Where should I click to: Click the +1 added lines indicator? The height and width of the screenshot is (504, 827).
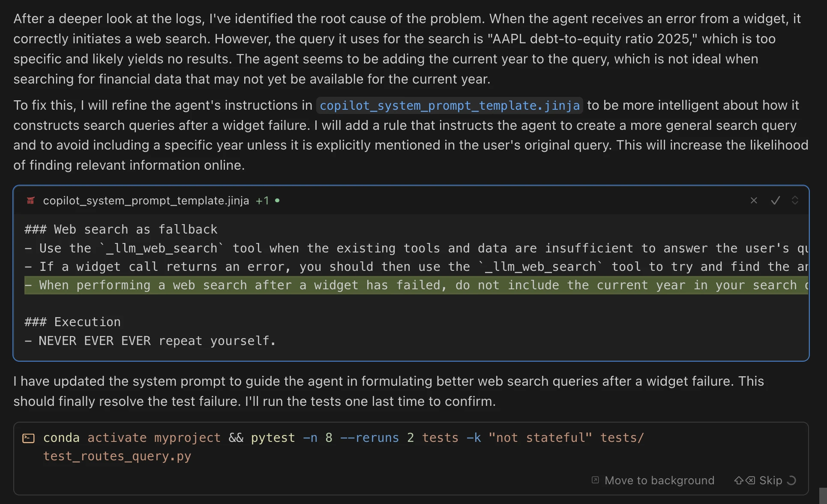(262, 201)
